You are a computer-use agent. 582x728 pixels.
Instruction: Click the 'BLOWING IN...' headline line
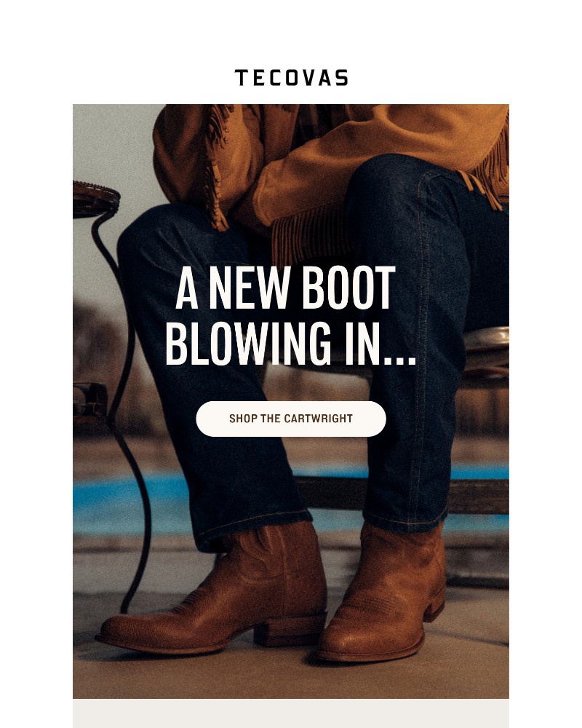point(290,343)
